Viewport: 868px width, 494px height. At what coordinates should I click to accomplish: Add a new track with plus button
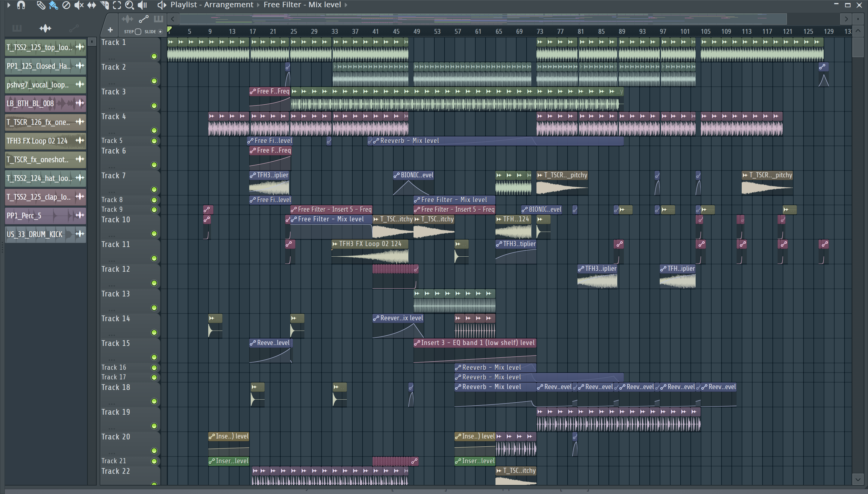(110, 30)
